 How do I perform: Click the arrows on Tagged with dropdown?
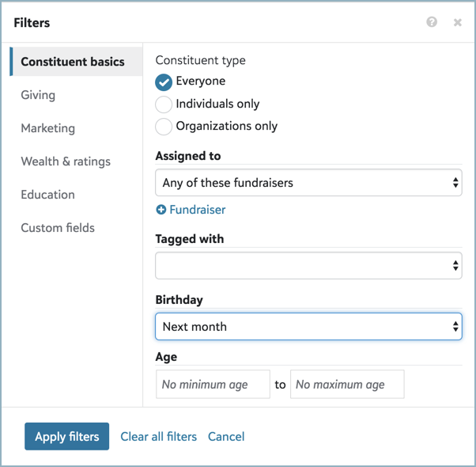click(x=455, y=265)
